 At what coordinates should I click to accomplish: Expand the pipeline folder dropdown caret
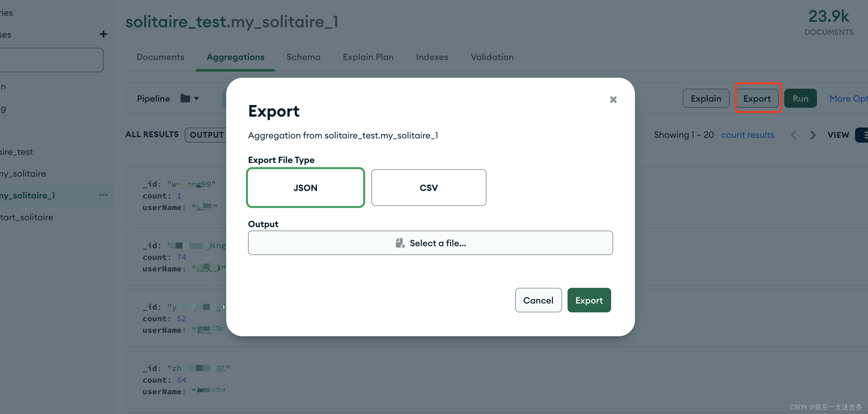pos(196,99)
